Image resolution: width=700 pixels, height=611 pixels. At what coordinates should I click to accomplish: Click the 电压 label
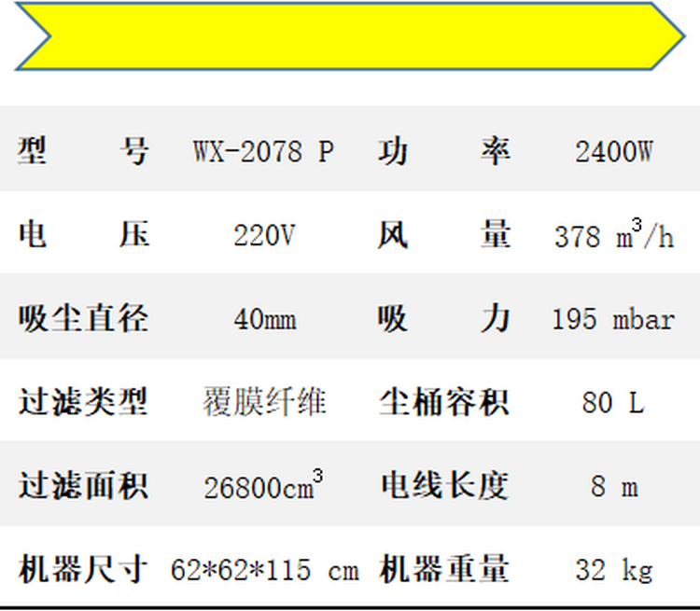tap(83, 234)
